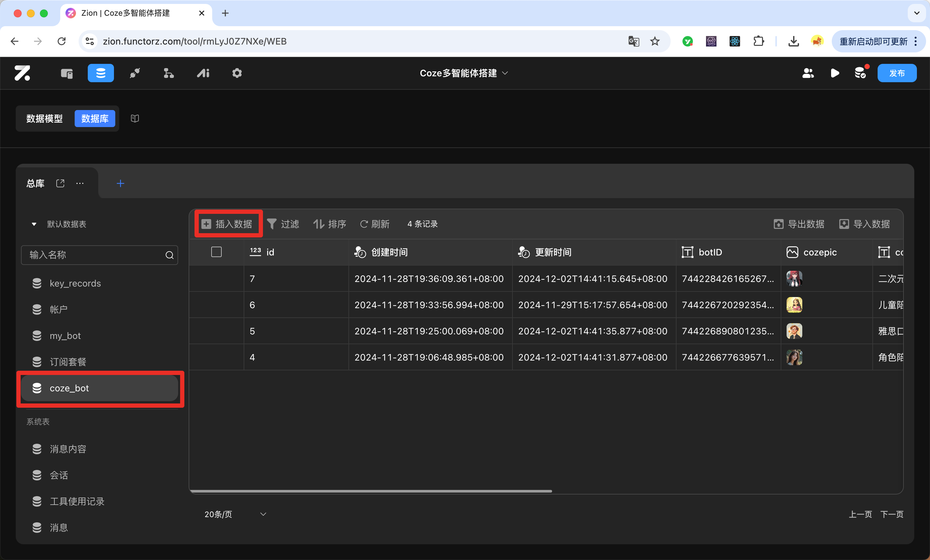Click 导出数据 export button
The image size is (930, 560).
pos(799,224)
